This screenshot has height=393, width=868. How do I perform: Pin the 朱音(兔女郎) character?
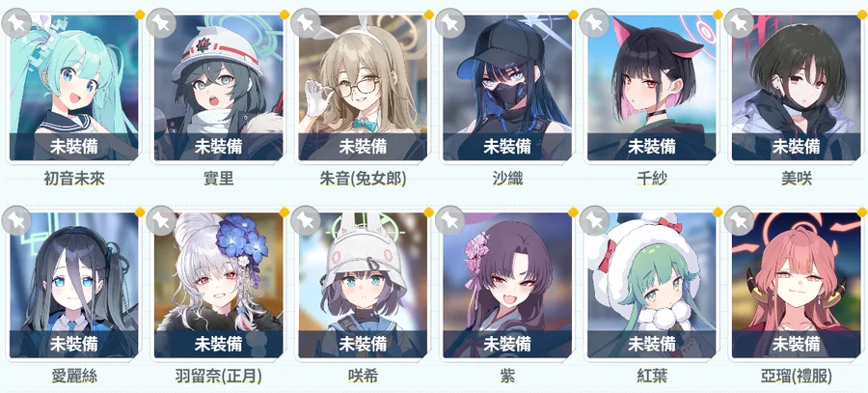306,23
